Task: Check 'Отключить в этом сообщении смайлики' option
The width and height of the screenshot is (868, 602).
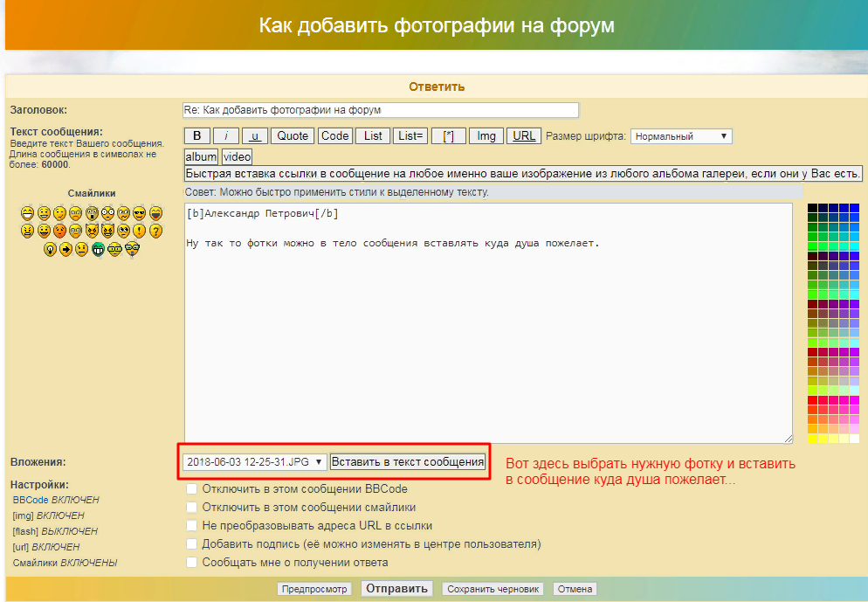Action: coord(191,508)
